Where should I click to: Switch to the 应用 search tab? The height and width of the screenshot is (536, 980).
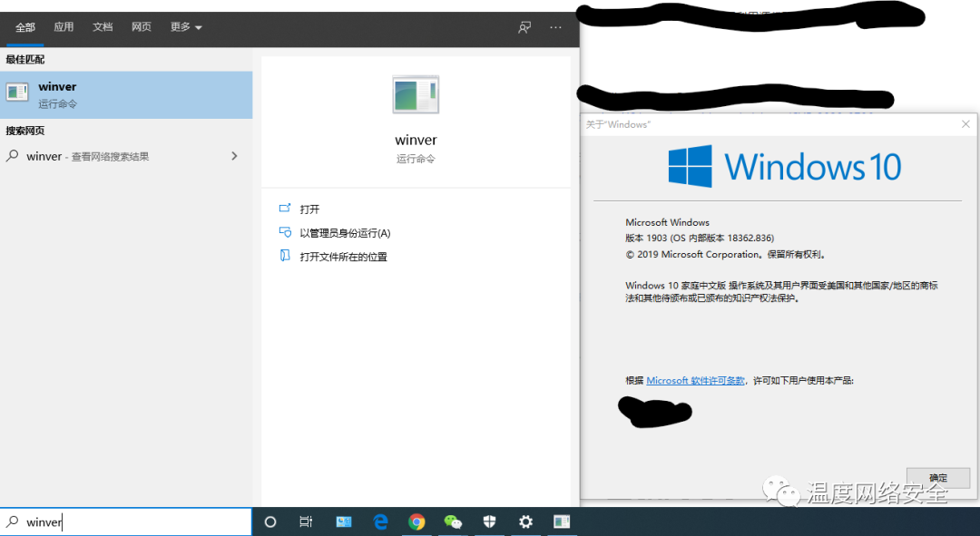pos(64,27)
